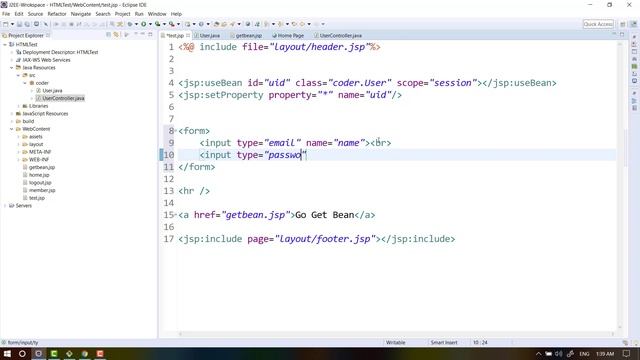This screenshot has width=640, height=360.
Task: Select User.java in Project Explorer
Action: [x=52, y=91]
